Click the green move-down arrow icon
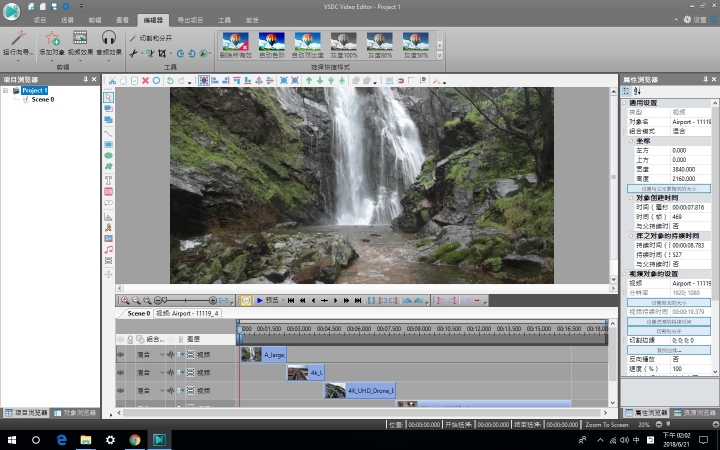Screen dimensions: 720x450 click(320, 81)
